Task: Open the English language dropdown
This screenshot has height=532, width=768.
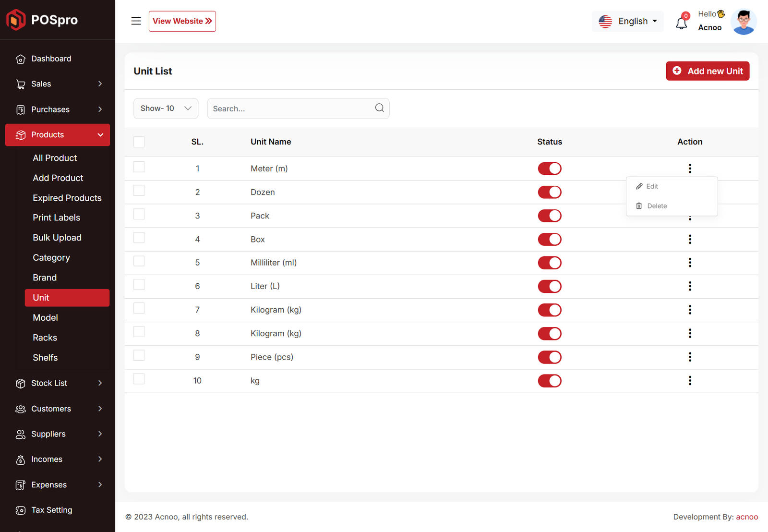Action: click(x=627, y=21)
